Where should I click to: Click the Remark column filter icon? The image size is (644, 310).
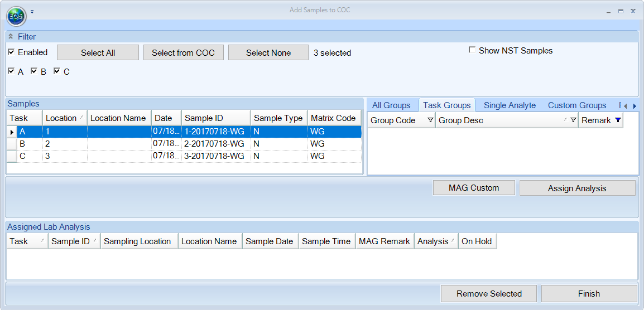tap(617, 120)
